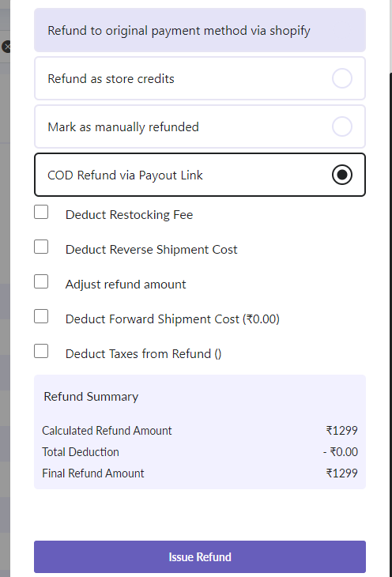Image resolution: width=392 pixels, height=577 pixels.
Task: Toggle Deduct Forward Shipment Cost checkbox
Action: click(x=41, y=316)
